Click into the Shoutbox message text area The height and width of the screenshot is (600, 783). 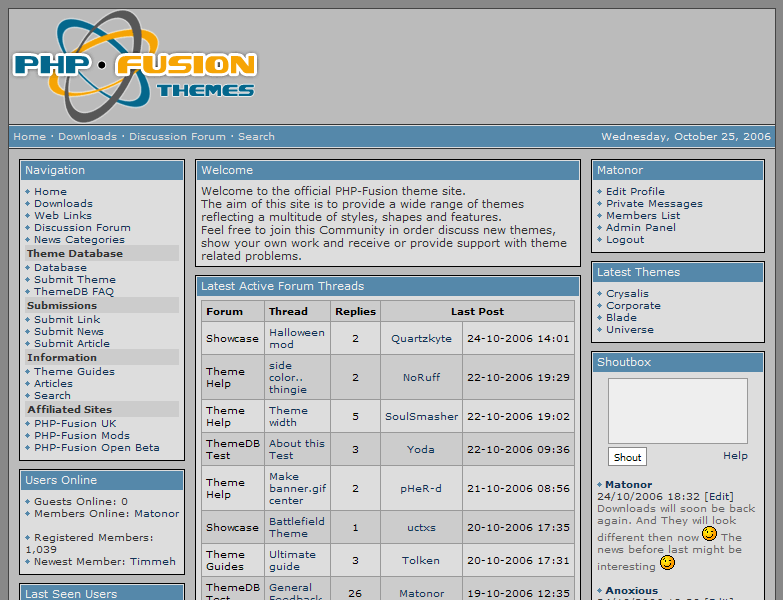tap(678, 411)
